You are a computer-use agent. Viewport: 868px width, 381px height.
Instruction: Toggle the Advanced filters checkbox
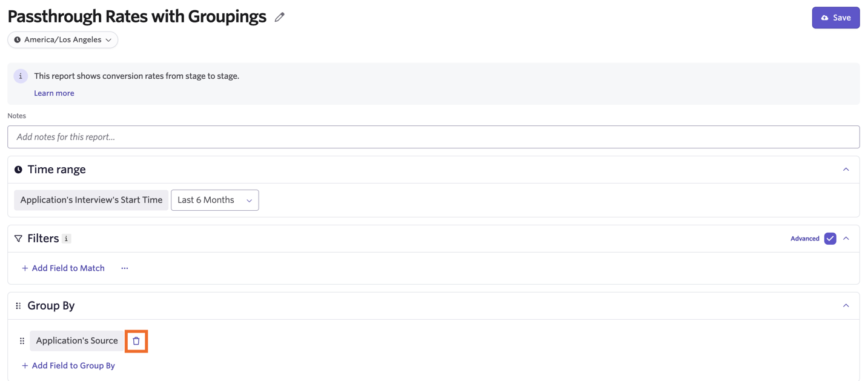830,239
